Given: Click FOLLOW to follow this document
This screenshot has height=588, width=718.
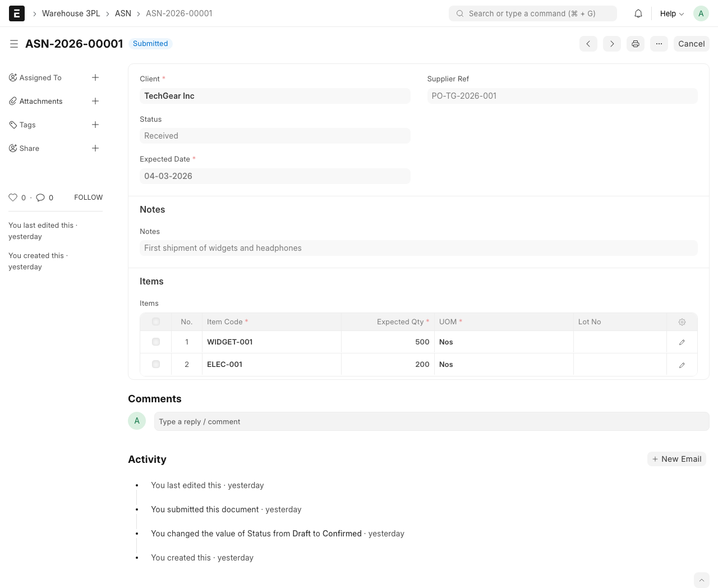Looking at the screenshot, I should 88,197.
